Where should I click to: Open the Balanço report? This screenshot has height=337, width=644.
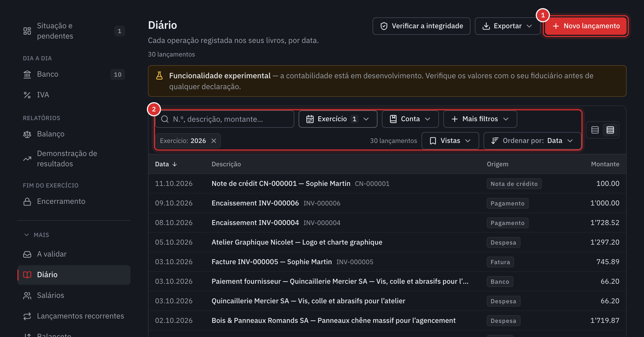(74, 134)
